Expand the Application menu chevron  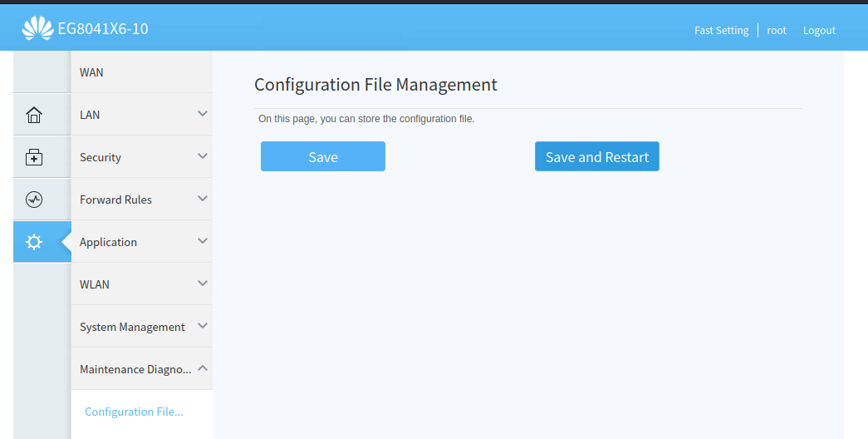(203, 240)
